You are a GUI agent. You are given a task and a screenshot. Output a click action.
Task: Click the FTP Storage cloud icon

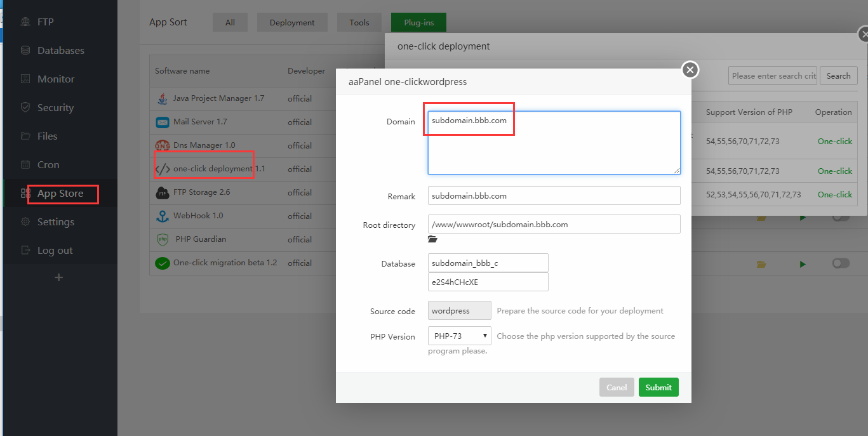pyautogui.click(x=163, y=192)
